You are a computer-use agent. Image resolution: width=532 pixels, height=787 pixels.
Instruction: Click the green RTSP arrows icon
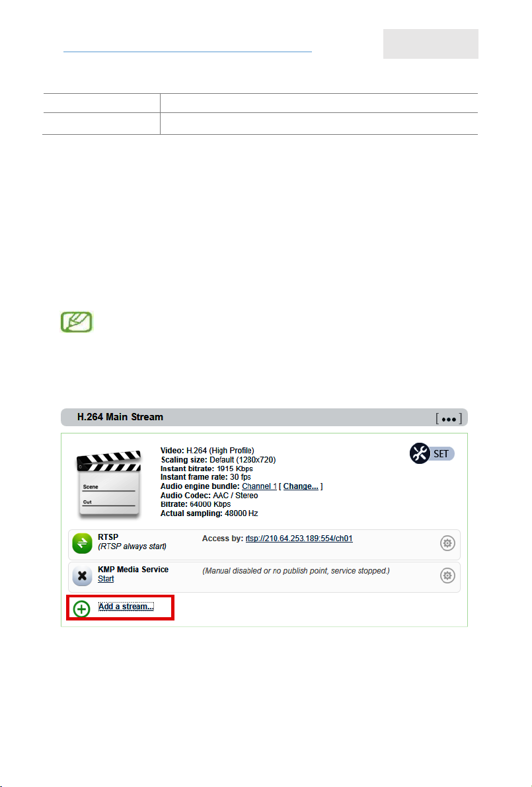(83, 543)
